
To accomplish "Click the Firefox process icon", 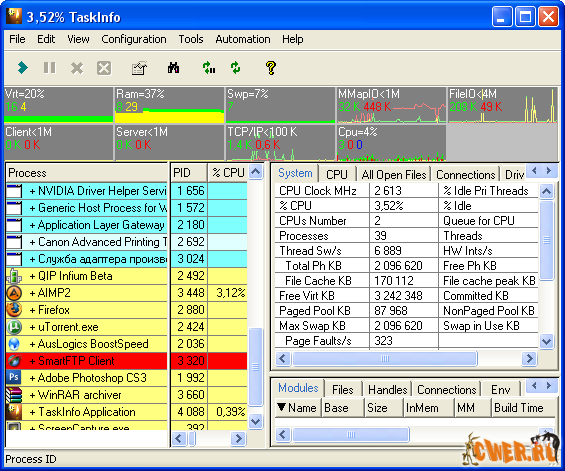I will click(14, 310).
